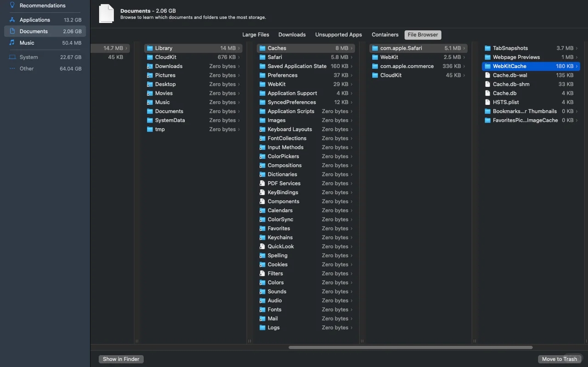Select the File Browser tab
Image resolution: width=588 pixels, height=367 pixels.
423,34
